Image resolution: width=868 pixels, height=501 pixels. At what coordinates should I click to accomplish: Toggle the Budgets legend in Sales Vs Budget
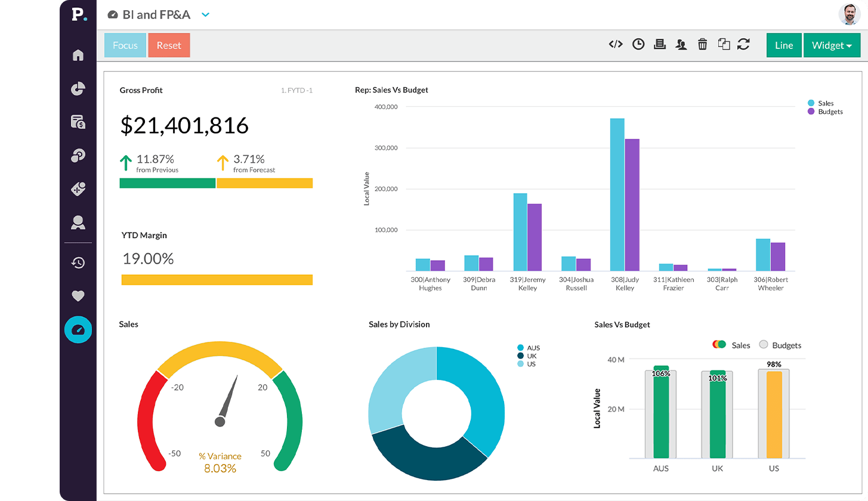[779, 344]
